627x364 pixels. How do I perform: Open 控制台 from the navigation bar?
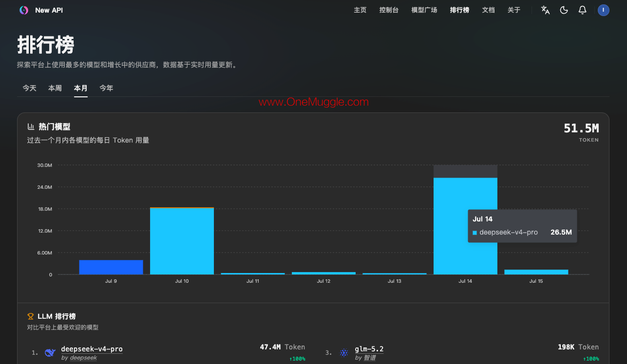[x=389, y=10]
